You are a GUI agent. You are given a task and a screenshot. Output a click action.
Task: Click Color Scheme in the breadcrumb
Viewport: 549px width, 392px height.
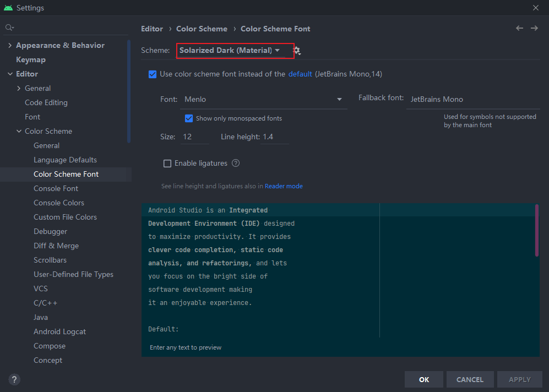click(202, 29)
